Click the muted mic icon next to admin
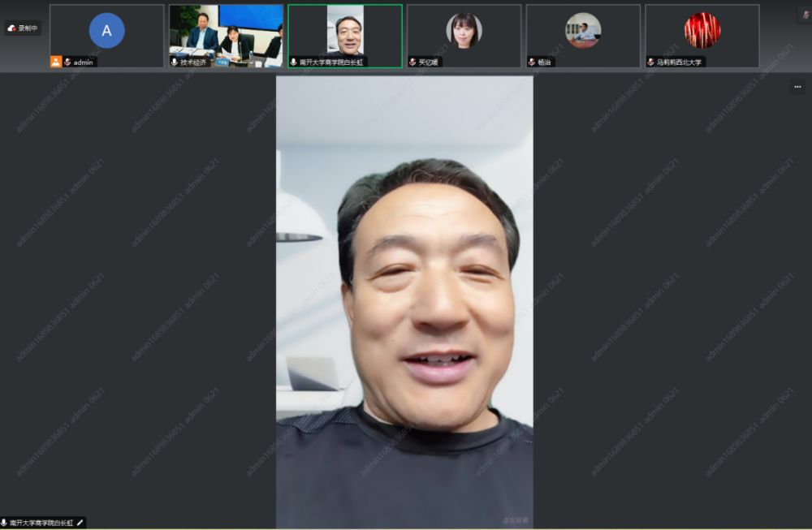 [x=67, y=62]
